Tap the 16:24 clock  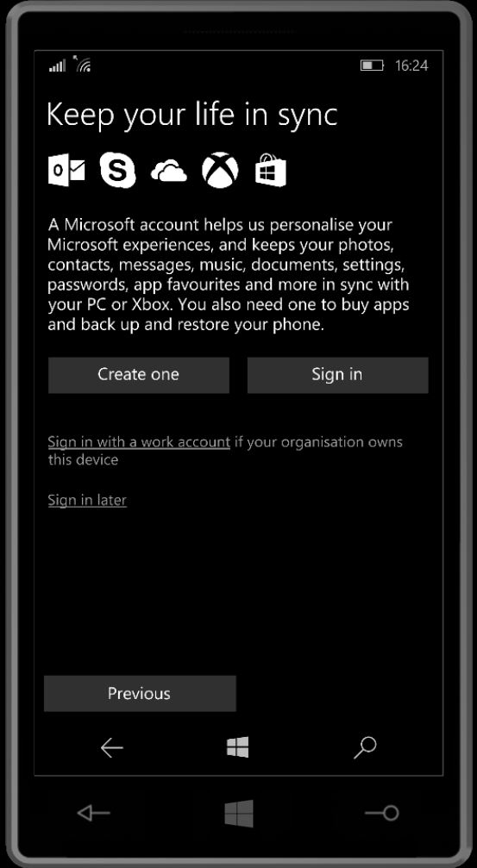[x=411, y=66]
